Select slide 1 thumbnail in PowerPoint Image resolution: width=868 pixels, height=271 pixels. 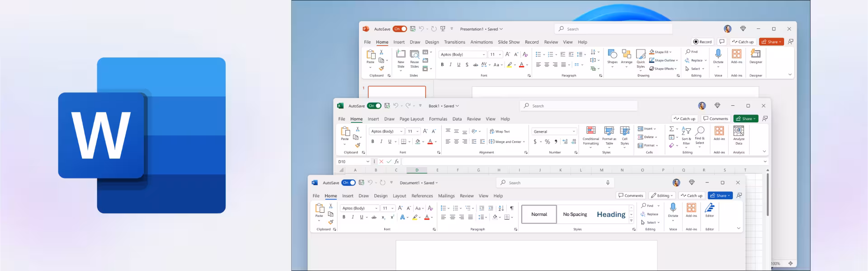397,92
